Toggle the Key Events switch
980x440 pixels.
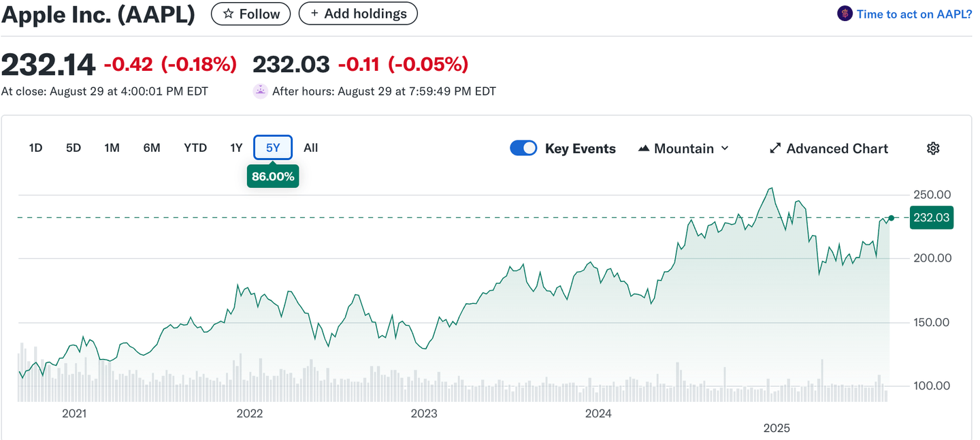523,148
